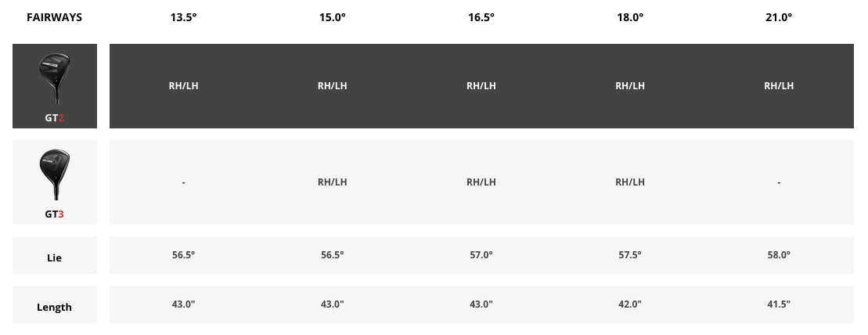Click the 13.5° loft column header
Image resolution: width=868 pixels, height=335 pixels.
183,17
